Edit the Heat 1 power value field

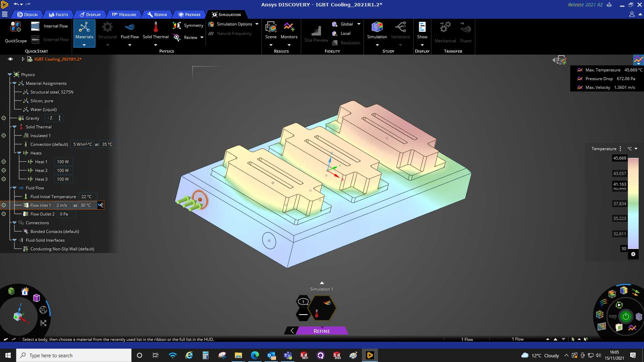[x=63, y=162]
